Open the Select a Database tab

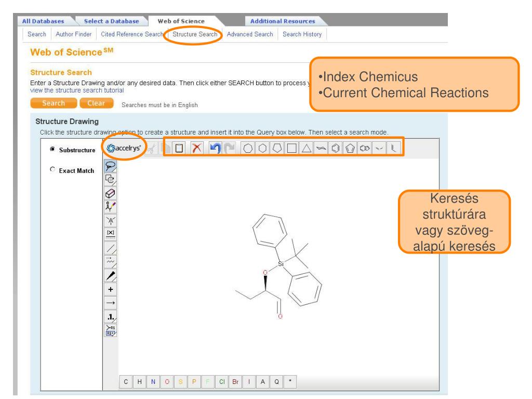point(111,21)
